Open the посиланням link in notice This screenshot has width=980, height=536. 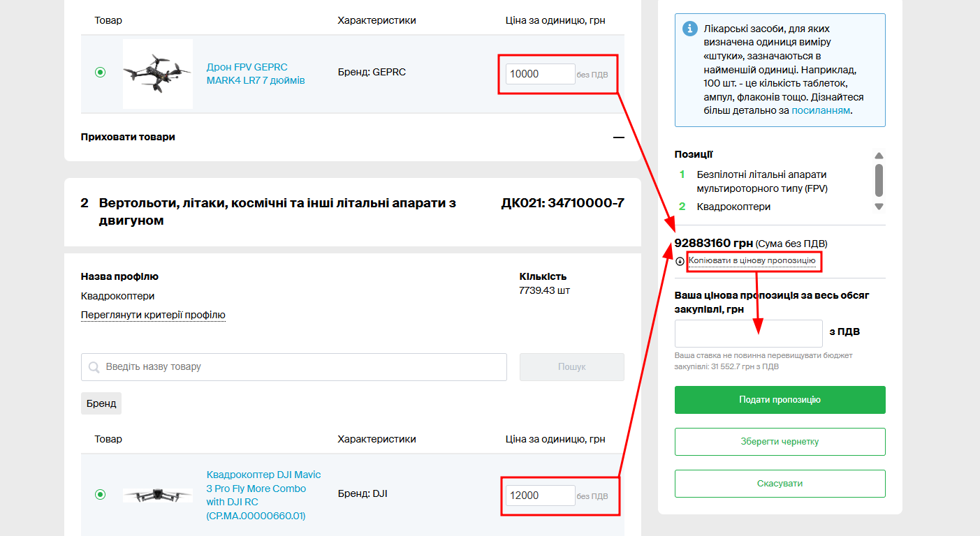coord(820,110)
